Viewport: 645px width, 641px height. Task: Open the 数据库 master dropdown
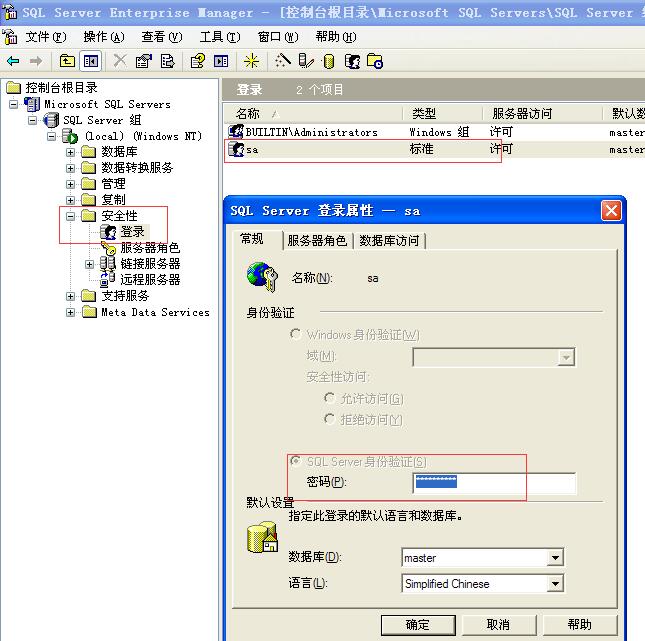click(x=555, y=558)
